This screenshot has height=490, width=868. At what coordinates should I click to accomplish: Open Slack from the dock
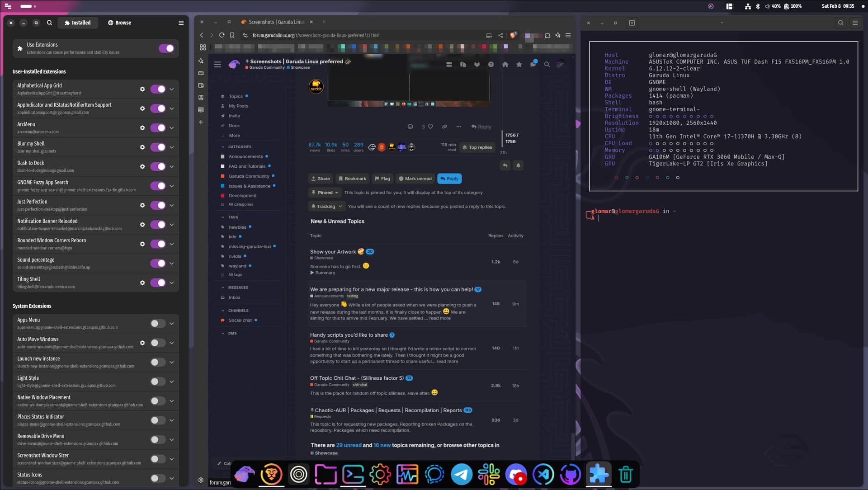pyautogui.click(x=489, y=474)
